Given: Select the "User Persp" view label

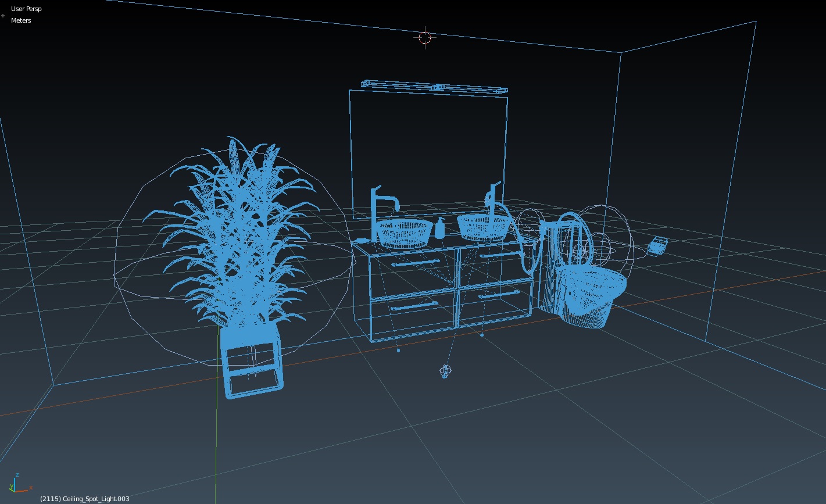Looking at the screenshot, I should pyautogui.click(x=26, y=9).
